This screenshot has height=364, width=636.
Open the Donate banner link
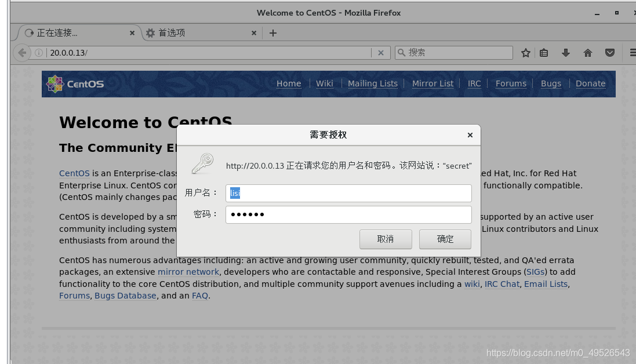pyautogui.click(x=591, y=83)
